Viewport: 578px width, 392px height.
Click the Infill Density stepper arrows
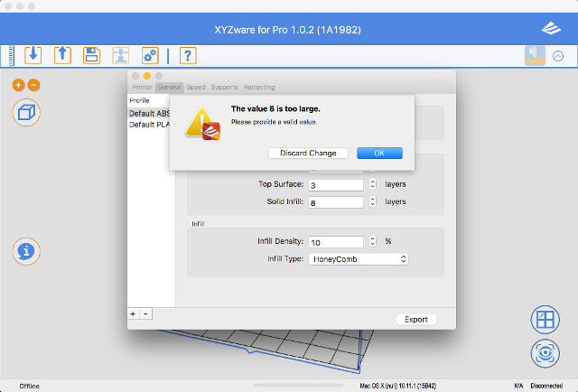373,241
